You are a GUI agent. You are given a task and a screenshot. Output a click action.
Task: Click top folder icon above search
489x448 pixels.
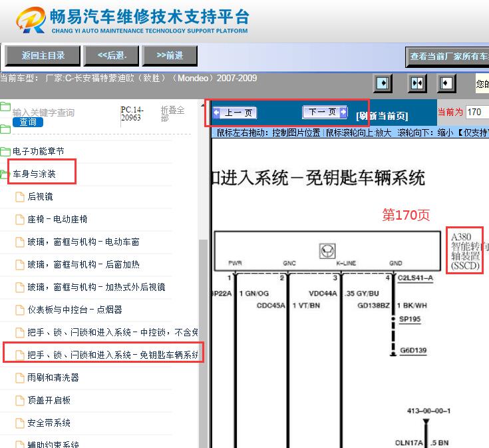[5, 107]
